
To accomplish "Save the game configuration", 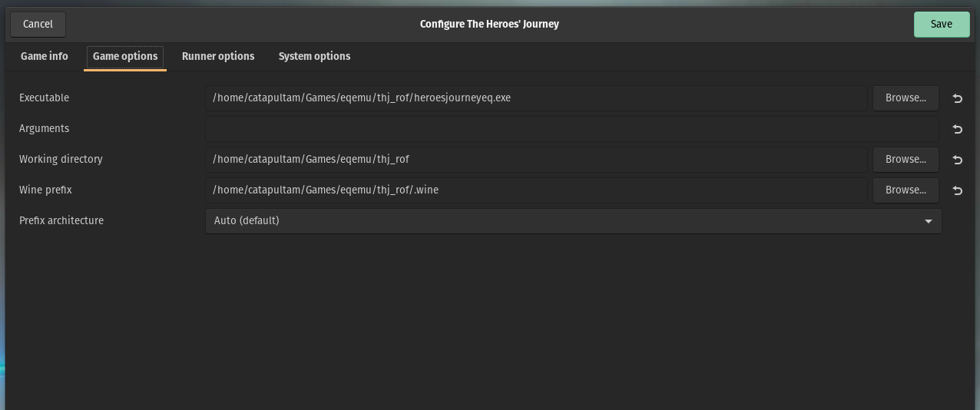I will click(x=942, y=25).
